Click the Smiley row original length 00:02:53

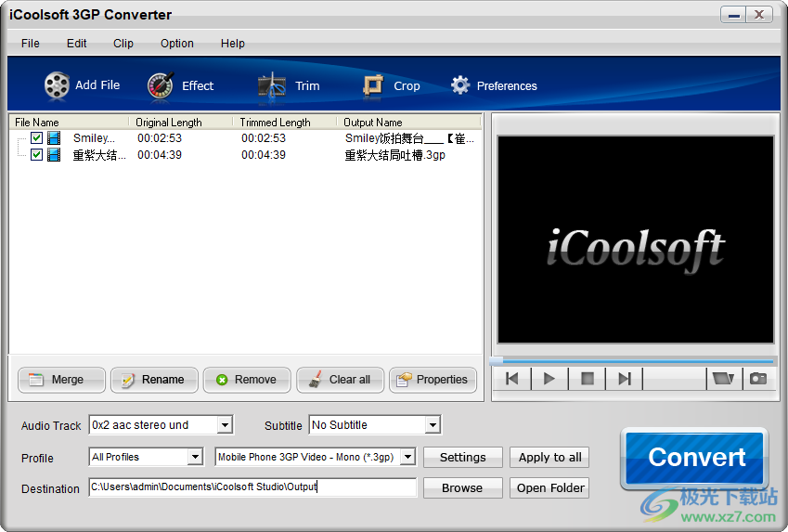pyautogui.click(x=160, y=137)
